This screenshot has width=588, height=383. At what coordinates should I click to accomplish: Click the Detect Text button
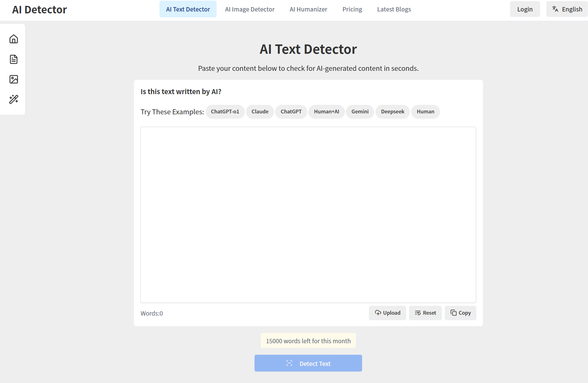(x=308, y=363)
